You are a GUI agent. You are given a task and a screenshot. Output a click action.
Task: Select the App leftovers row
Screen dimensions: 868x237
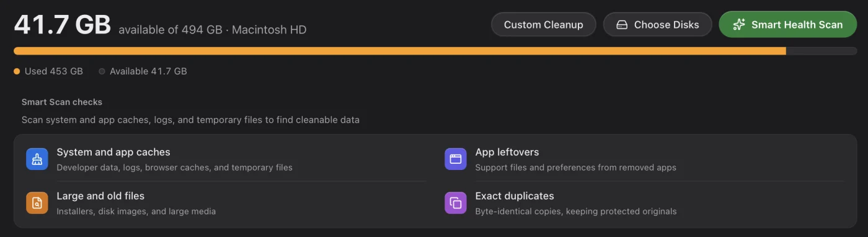645,159
